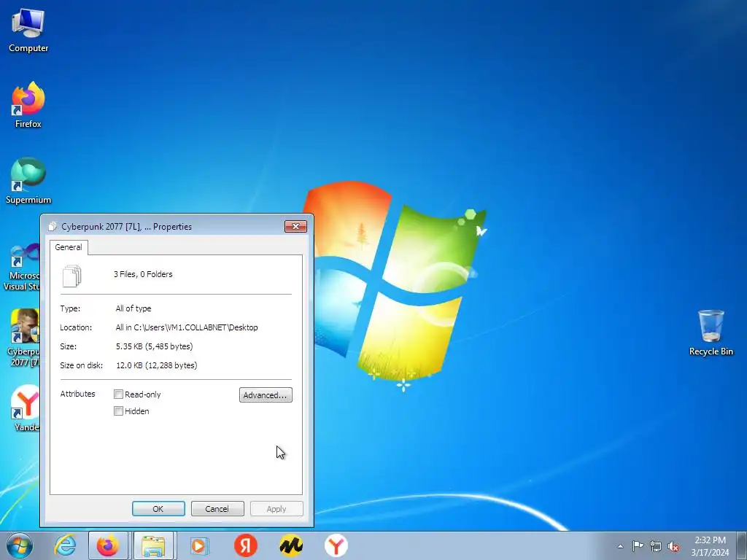Click the "Size on disk:" label
747x560 pixels.
click(82, 366)
